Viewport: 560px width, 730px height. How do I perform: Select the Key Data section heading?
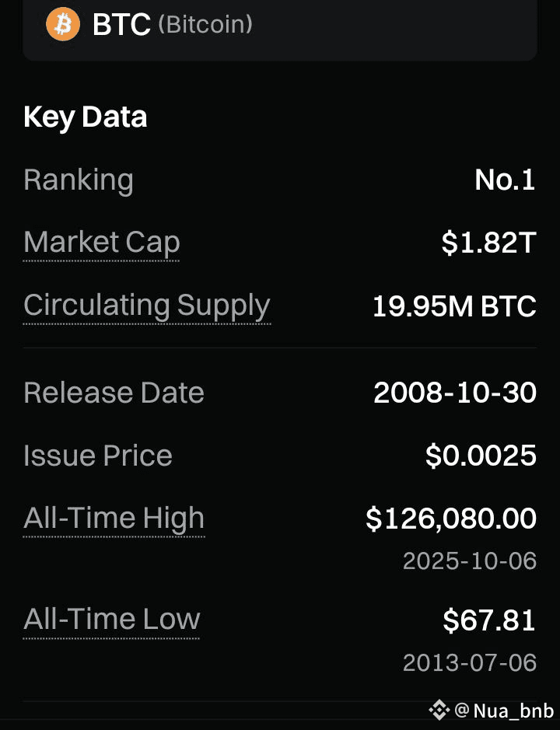[86, 117]
